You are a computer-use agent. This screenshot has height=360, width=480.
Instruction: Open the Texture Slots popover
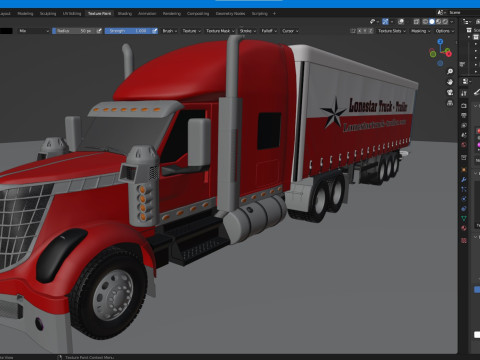pyautogui.click(x=391, y=31)
